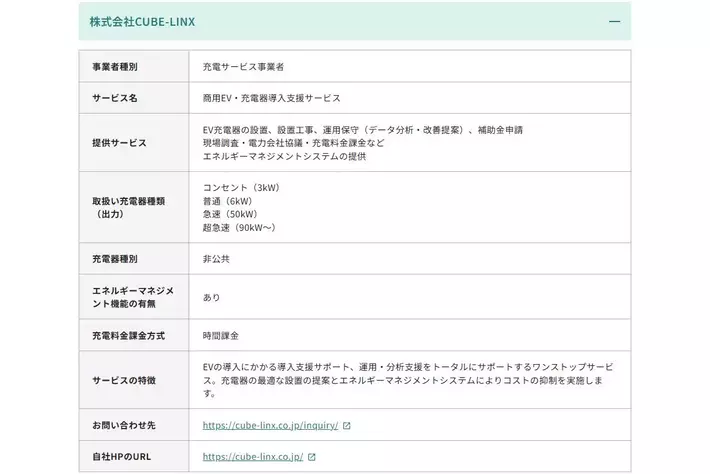Screen dimensions: 710x474
Task: Click the 事業者種別 row label
Action: (x=115, y=66)
